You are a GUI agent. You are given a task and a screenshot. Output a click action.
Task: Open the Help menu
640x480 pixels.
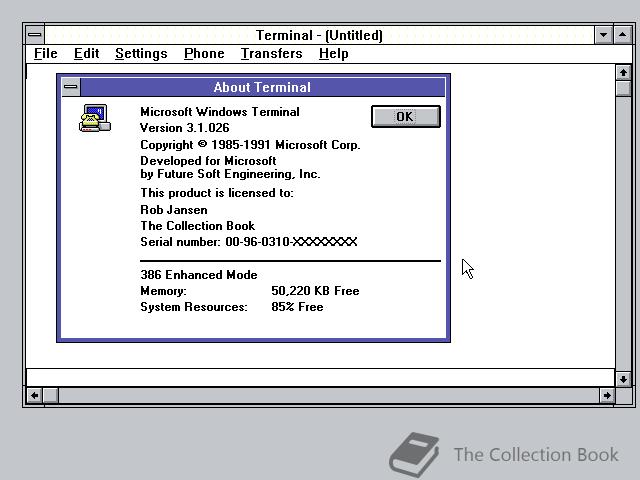[x=334, y=53]
